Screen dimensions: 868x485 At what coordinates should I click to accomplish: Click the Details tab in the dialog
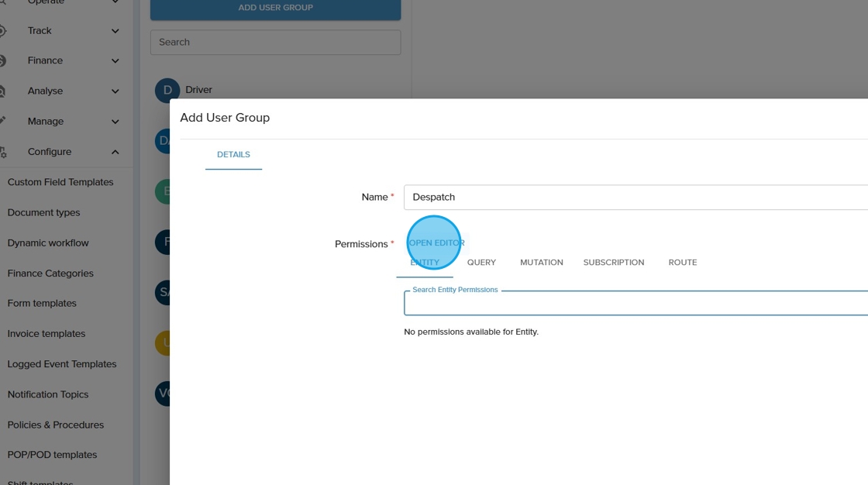tap(233, 155)
